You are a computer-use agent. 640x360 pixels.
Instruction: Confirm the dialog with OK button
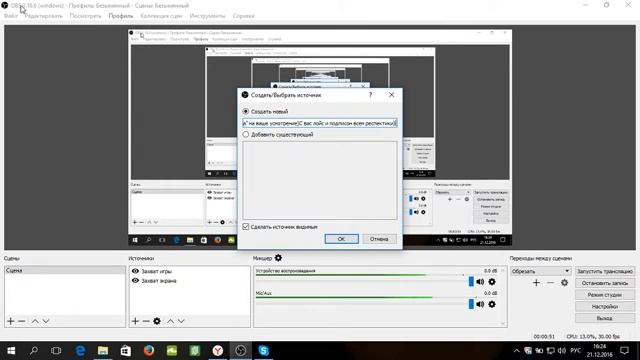pos(342,239)
